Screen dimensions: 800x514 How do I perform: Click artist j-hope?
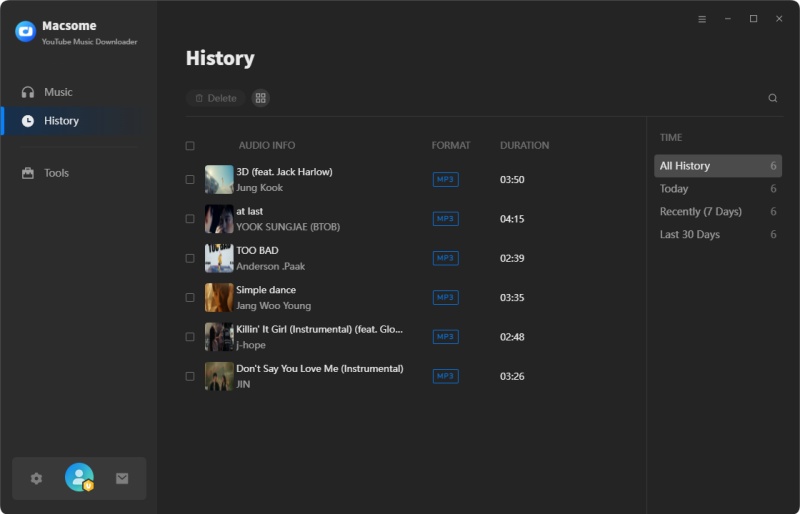click(251, 345)
